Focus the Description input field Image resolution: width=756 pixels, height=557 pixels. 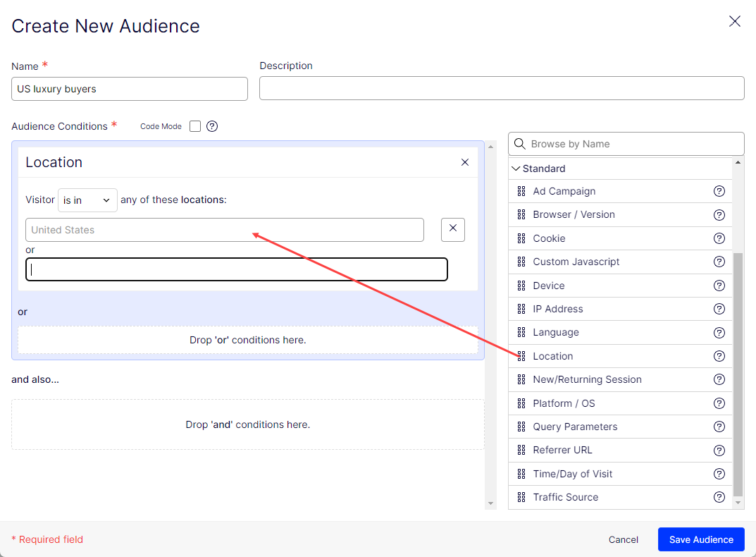point(501,88)
